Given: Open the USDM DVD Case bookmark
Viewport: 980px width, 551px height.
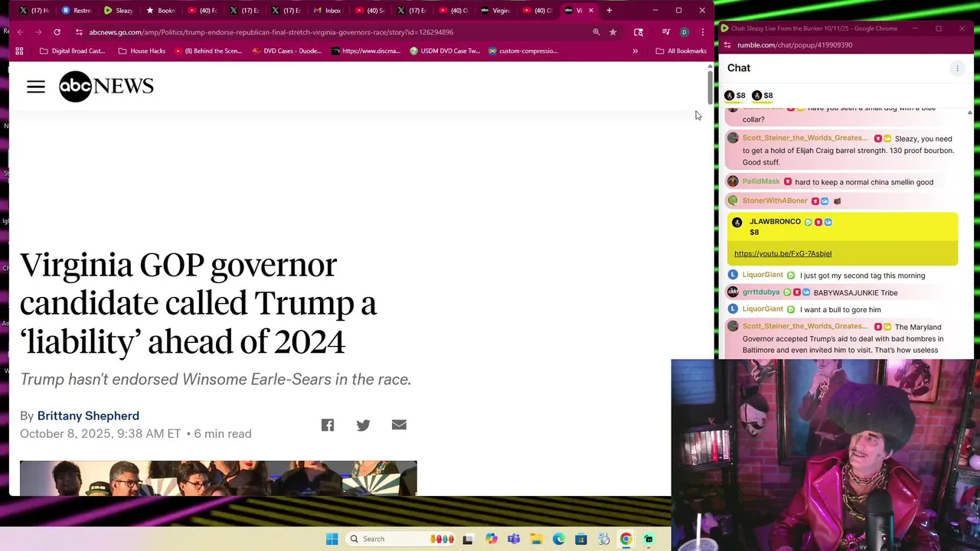Looking at the screenshot, I should point(445,51).
